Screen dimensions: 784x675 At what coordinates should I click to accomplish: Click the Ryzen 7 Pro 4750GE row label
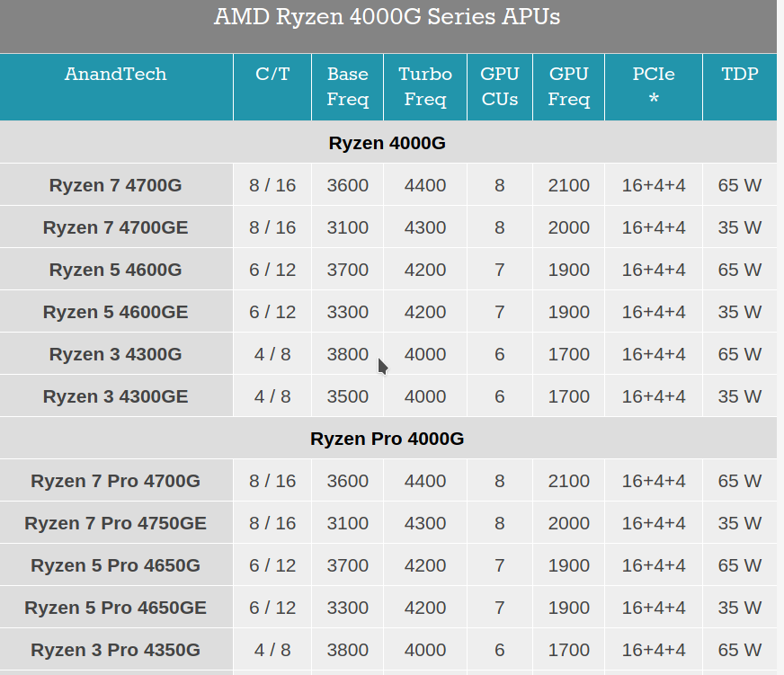[x=115, y=523]
